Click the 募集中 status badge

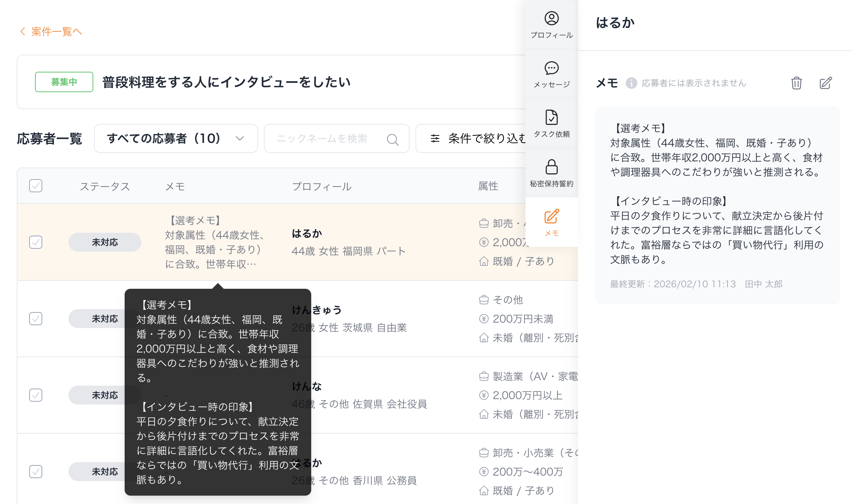pos(64,82)
